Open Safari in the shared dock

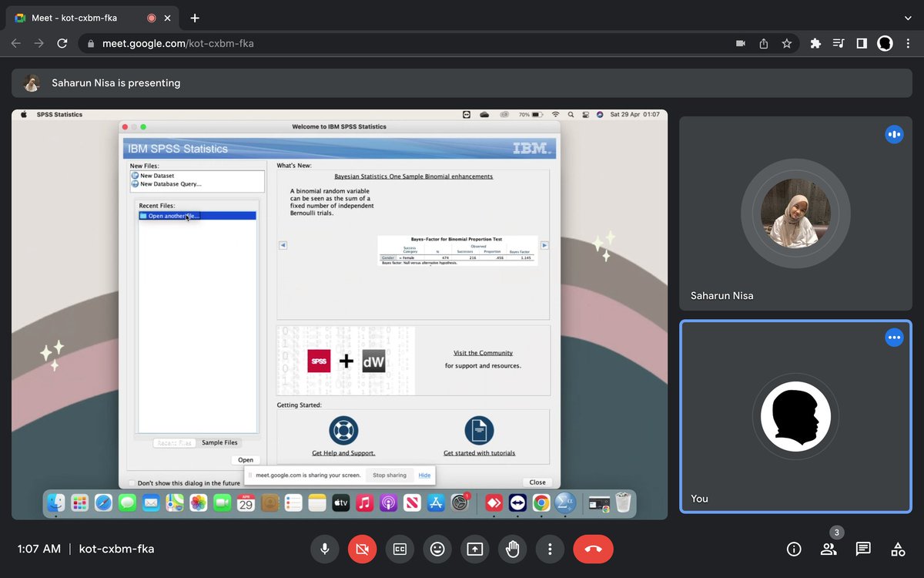(x=103, y=503)
